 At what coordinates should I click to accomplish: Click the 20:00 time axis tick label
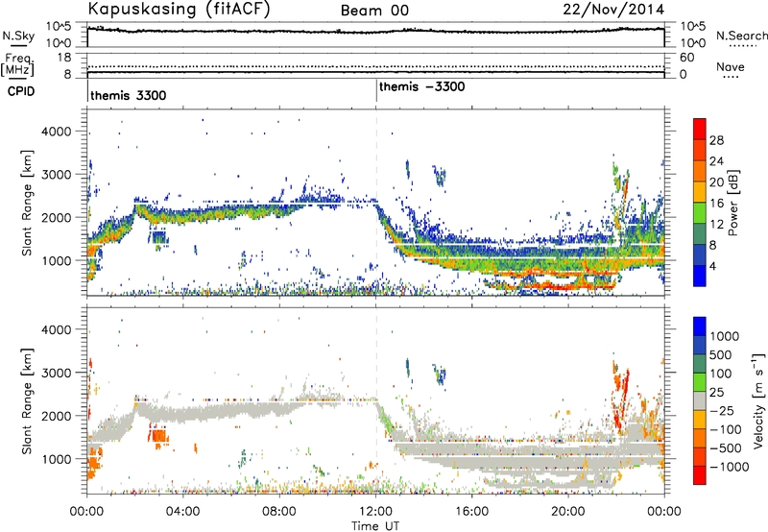coord(568,512)
